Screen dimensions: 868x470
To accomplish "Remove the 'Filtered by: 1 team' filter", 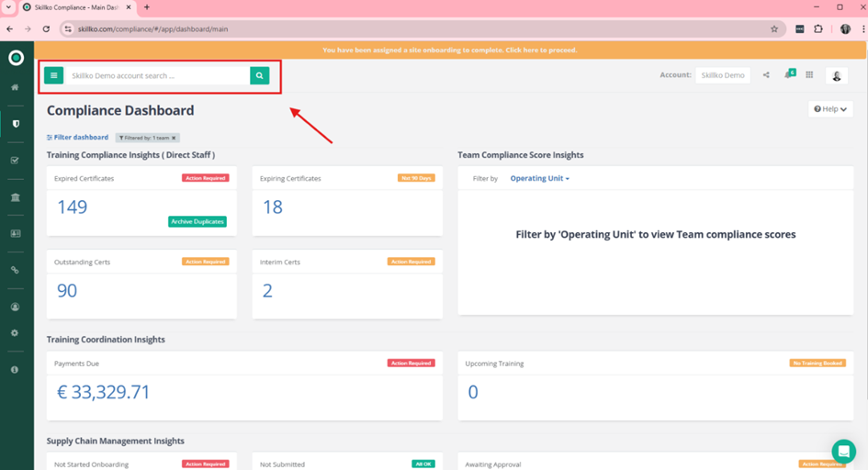I will coord(174,139).
